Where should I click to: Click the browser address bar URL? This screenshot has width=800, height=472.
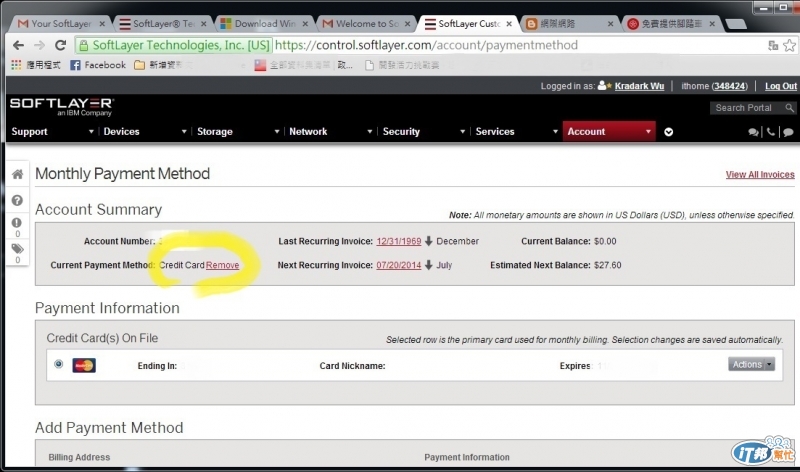coord(426,45)
